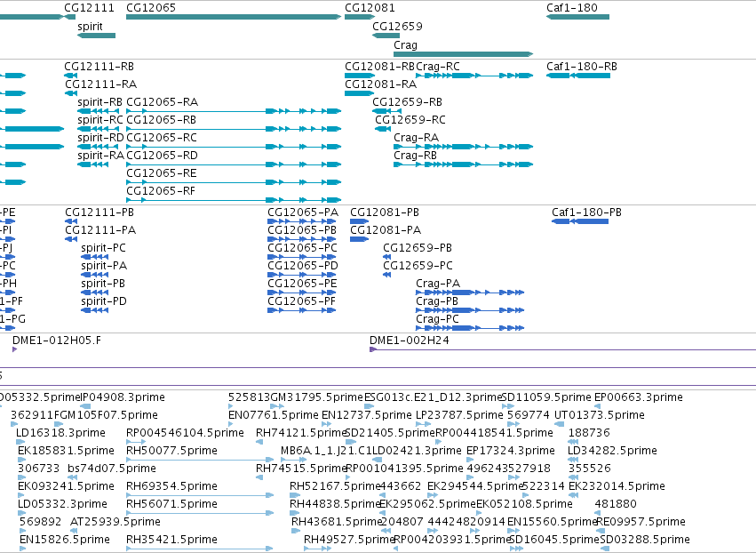Click the CG12659-PC protein label
Viewport: 756px width, 553px height.
(418, 266)
